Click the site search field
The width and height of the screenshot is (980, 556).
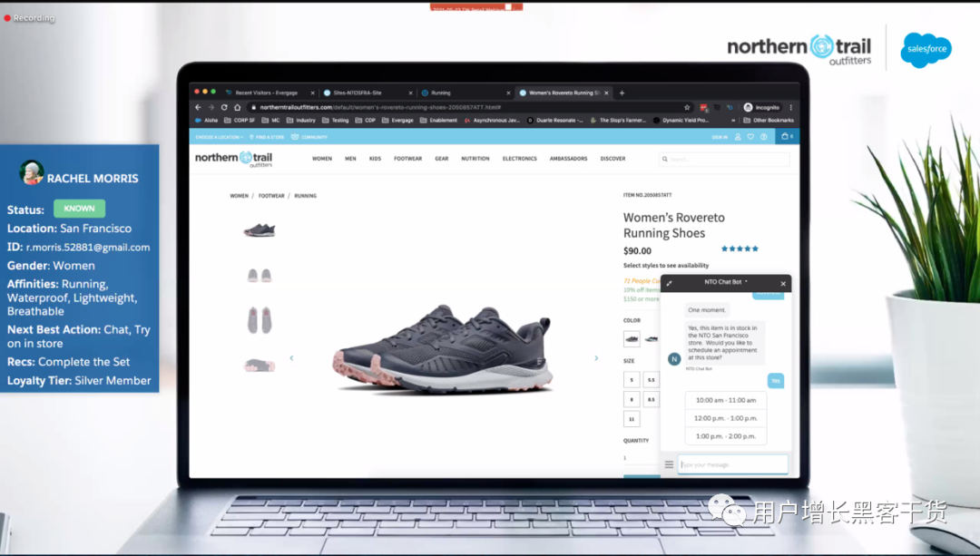tap(724, 160)
